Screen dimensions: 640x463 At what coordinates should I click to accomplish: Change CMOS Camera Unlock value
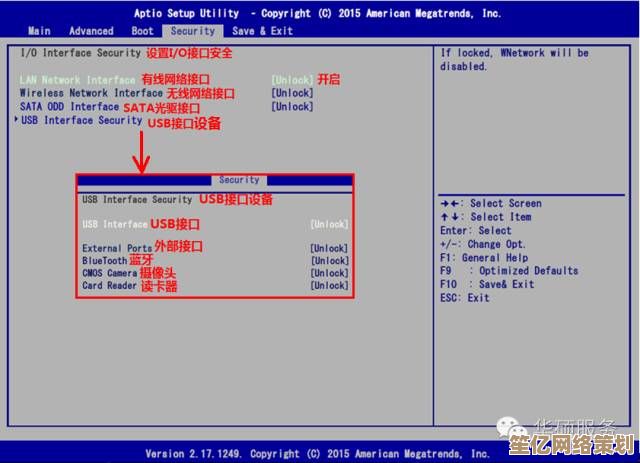point(329,273)
